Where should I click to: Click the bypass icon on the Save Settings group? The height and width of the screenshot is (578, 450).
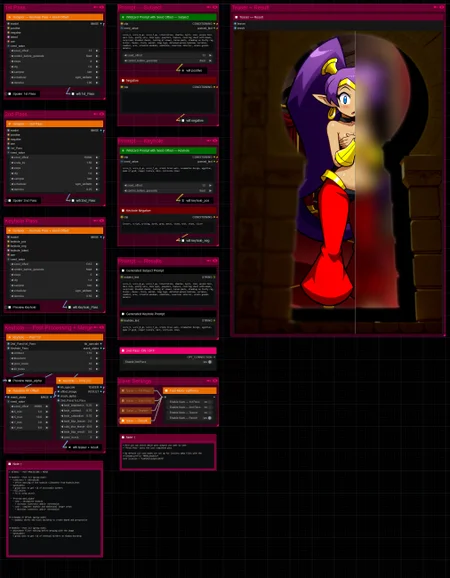(209, 381)
